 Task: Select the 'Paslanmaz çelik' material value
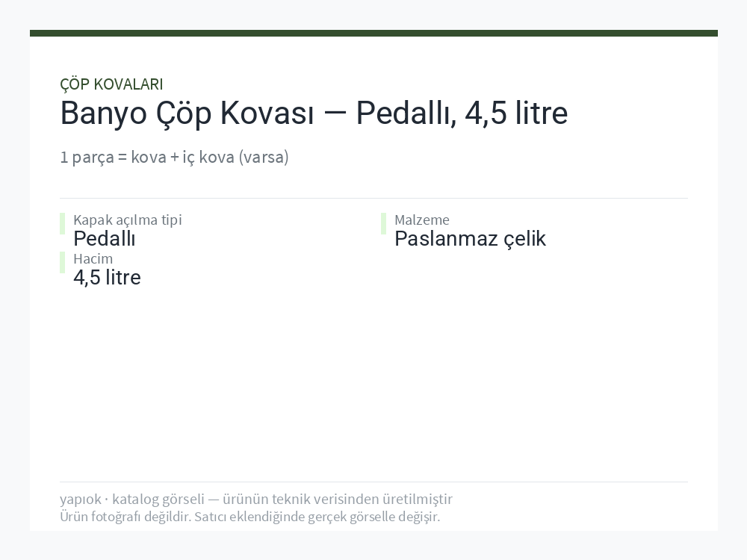click(x=470, y=239)
